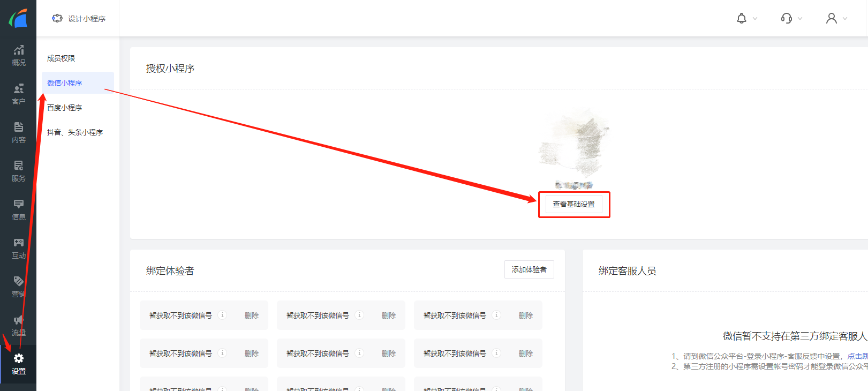Open the user account dropdown
868x391 pixels.
[836, 18]
